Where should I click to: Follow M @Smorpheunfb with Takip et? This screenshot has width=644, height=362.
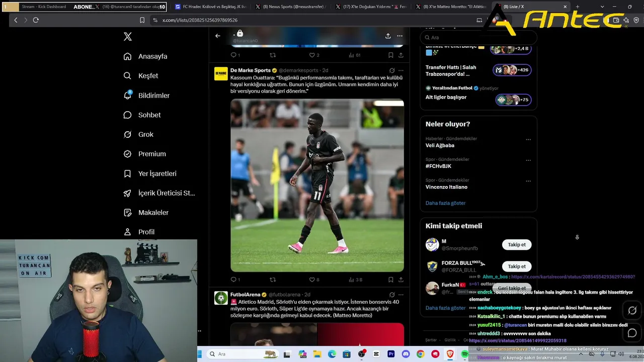click(x=517, y=245)
